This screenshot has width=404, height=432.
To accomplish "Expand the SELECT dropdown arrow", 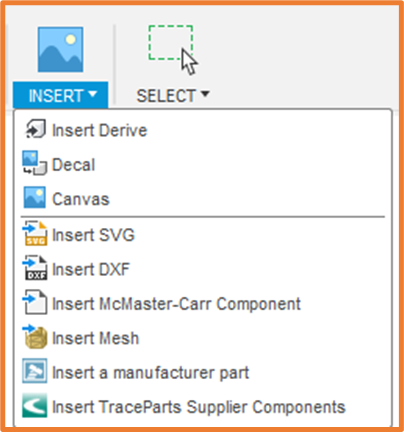I will click(205, 94).
